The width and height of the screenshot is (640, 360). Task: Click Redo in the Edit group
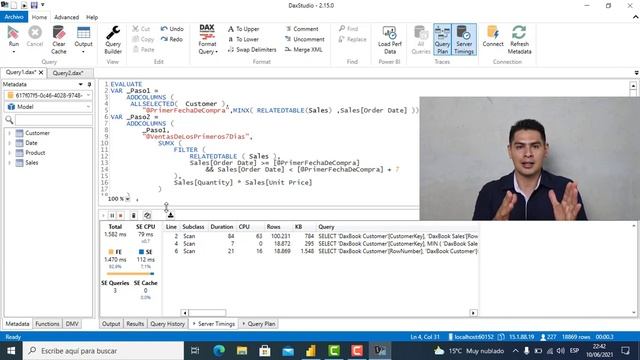point(171,39)
